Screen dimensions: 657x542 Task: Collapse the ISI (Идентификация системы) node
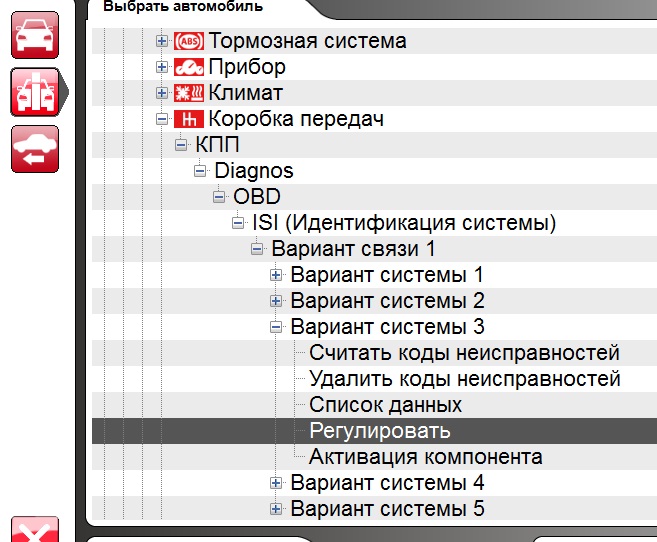coord(238,223)
